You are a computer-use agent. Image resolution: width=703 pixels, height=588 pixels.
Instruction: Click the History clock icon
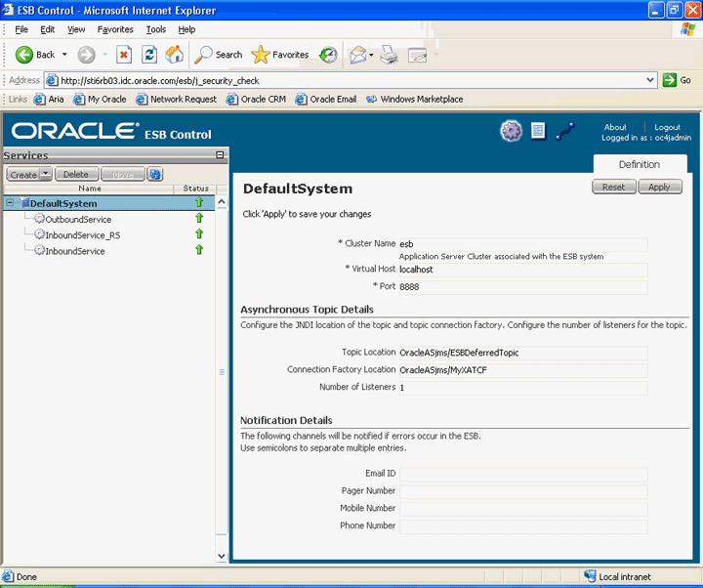pos(328,55)
